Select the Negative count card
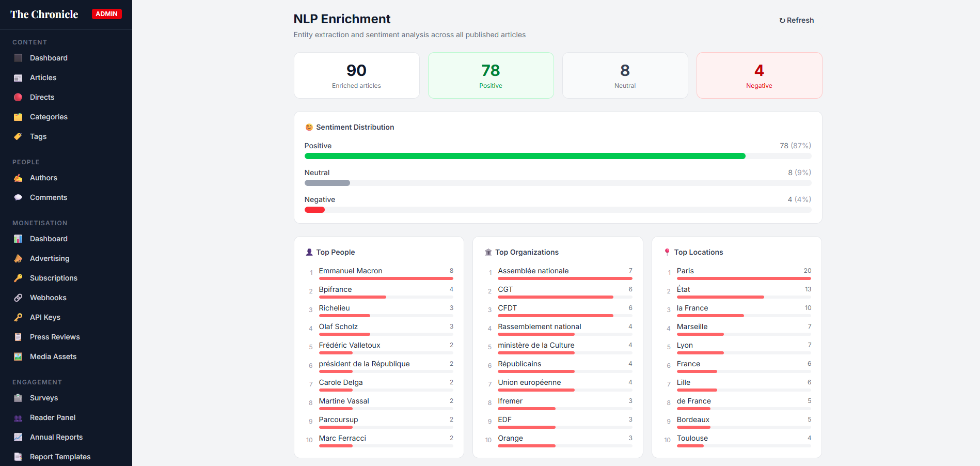980x466 pixels. coord(759,75)
